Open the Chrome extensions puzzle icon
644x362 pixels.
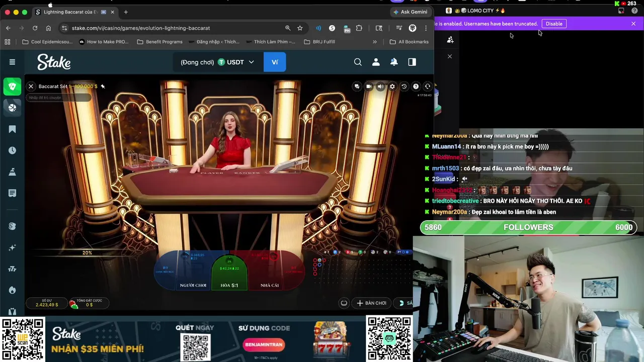(x=359, y=28)
